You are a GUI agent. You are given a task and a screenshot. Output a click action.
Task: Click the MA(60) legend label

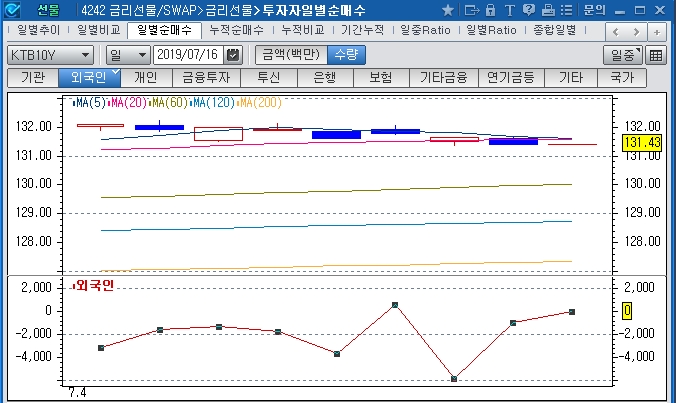[x=169, y=103]
